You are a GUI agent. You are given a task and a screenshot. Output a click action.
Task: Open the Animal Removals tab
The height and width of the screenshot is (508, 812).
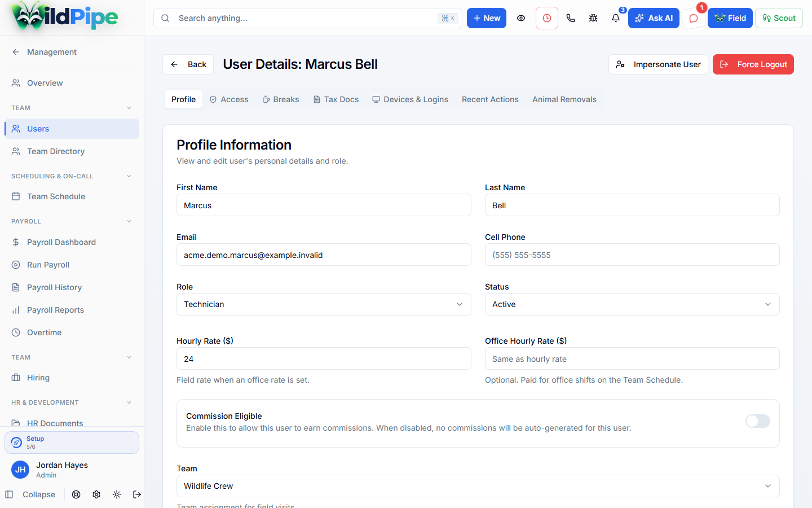point(564,99)
